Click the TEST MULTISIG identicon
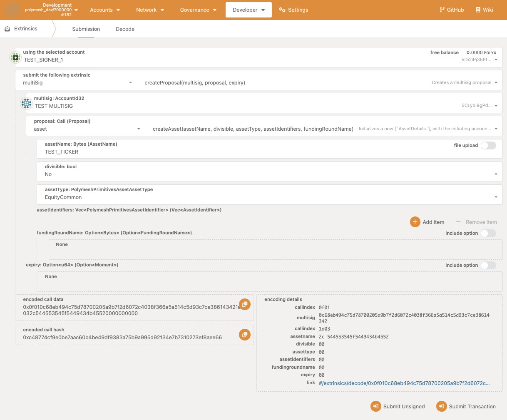The height and width of the screenshot is (420, 507). click(26, 103)
